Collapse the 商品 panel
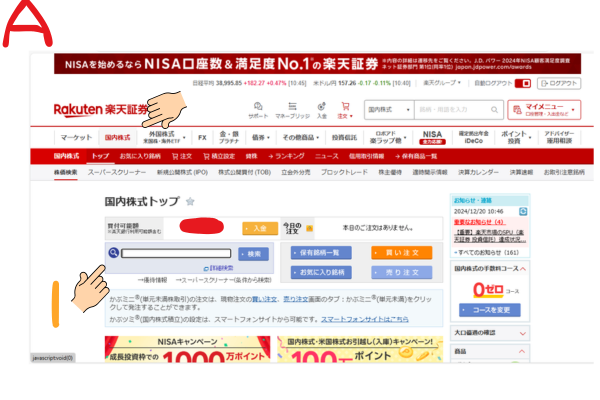Image resolution: width=600 pixels, height=400 pixels. (x=522, y=351)
